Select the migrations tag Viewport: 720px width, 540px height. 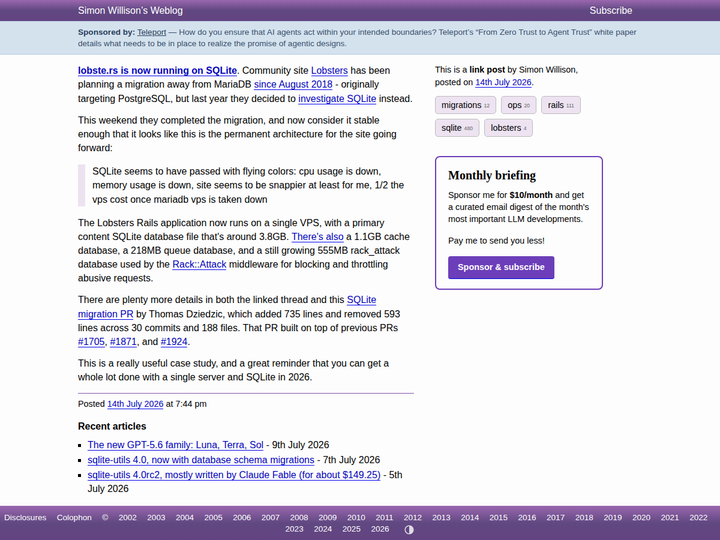pyautogui.click(x=465, y=105)
